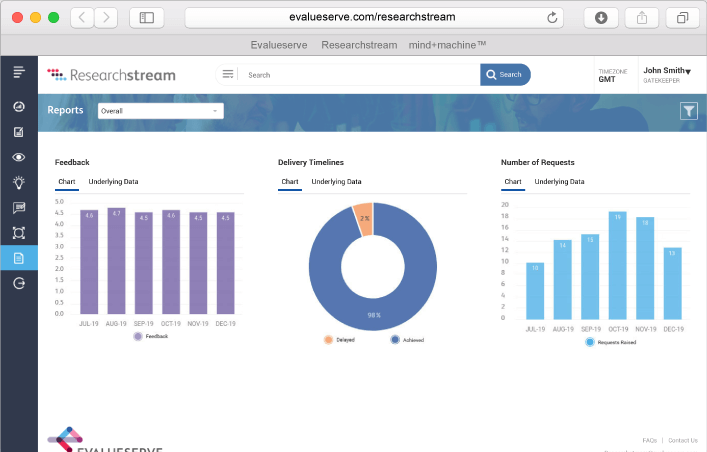Open the mind+machine bookmark in favorites bar

click(x=447, y=45)
